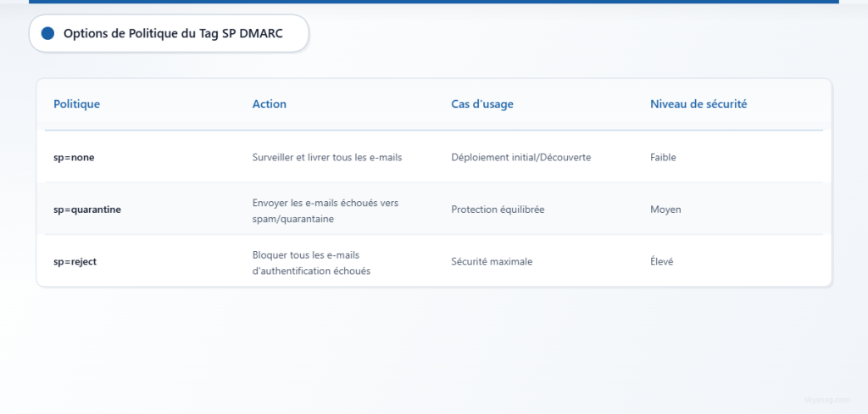Select 'Déploiement initial/Découverte' cell
This screenshot has width=868, height=414.
tap(521, 158)
